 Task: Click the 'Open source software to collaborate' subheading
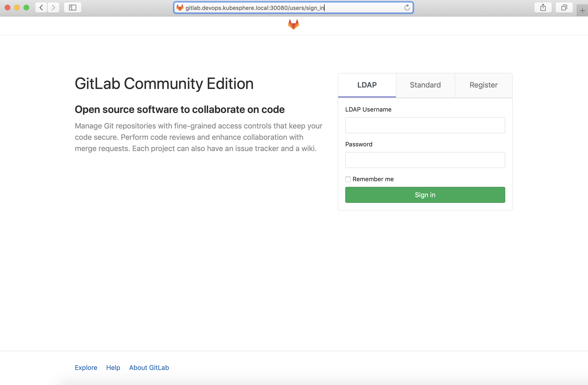coord(180,109)
